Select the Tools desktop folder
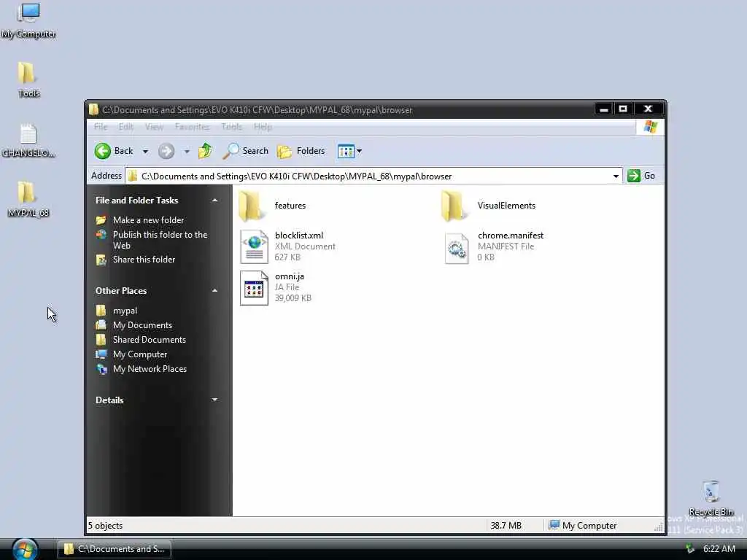Screen dimensions: 747x560 pyautogui.click(x=27, y=73)
